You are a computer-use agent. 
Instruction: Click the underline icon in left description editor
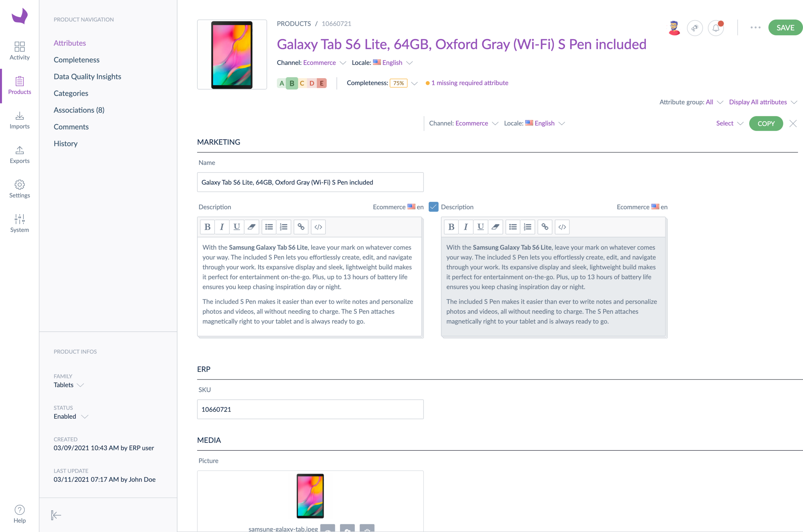coord(236,227)
